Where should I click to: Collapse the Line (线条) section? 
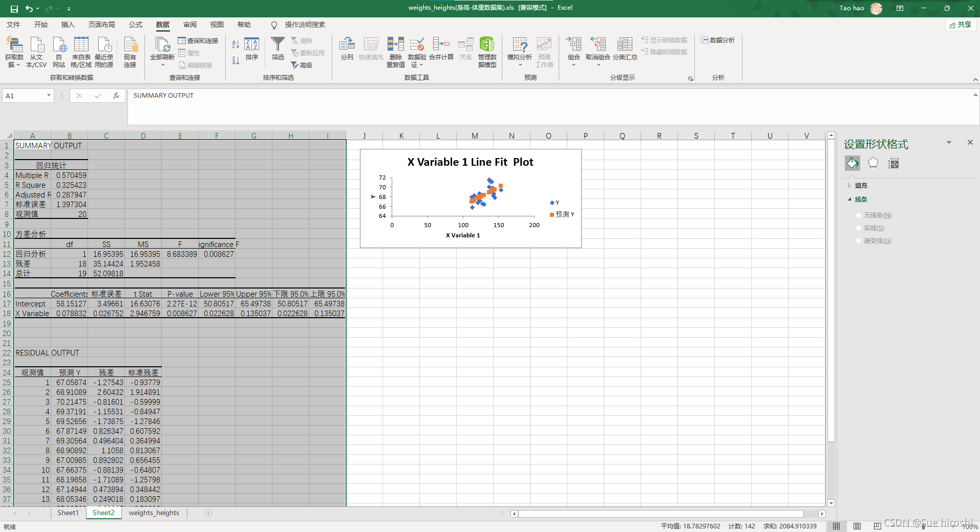(x=849, y=199)
